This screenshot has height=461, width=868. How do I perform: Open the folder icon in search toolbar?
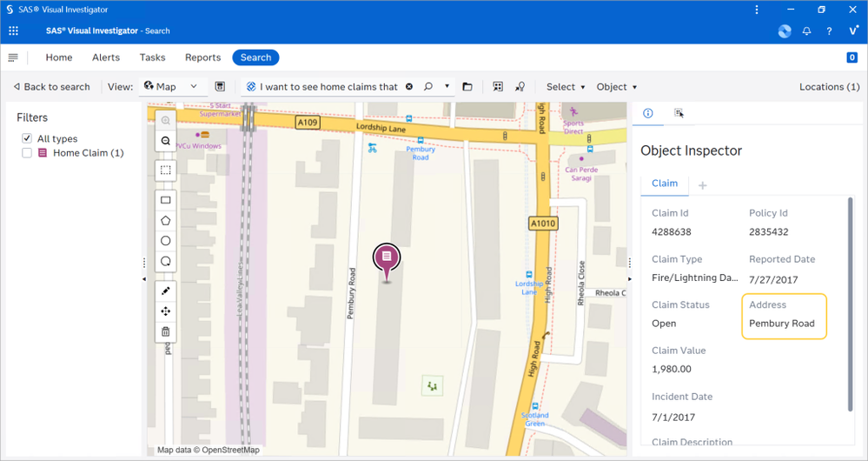click(467, 86)
